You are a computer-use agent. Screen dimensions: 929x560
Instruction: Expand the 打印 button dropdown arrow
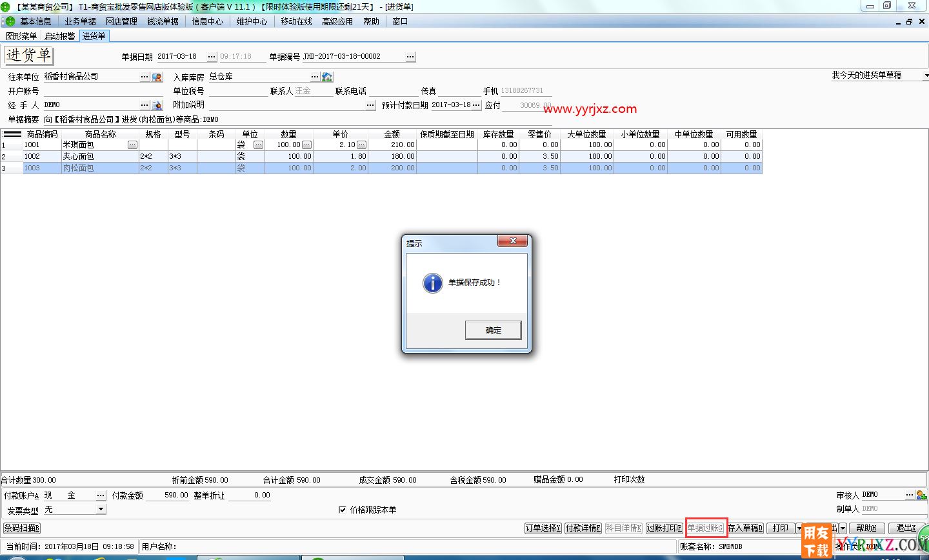tap(799, 528)
